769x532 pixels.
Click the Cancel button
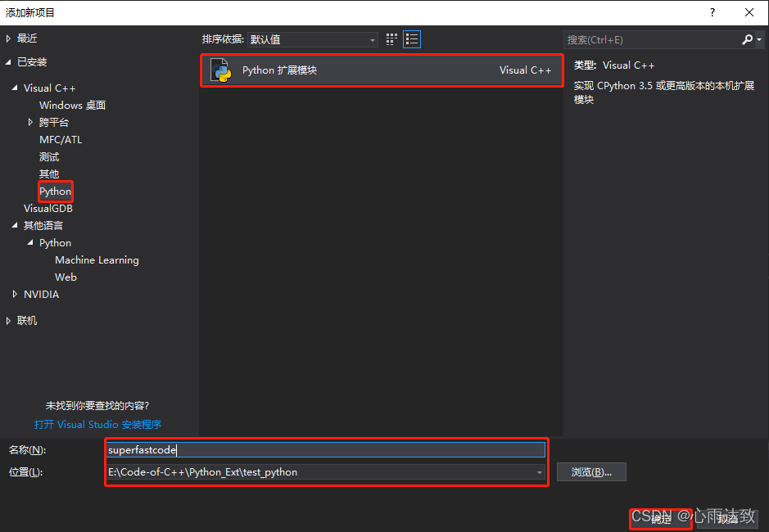pos(727,519)
